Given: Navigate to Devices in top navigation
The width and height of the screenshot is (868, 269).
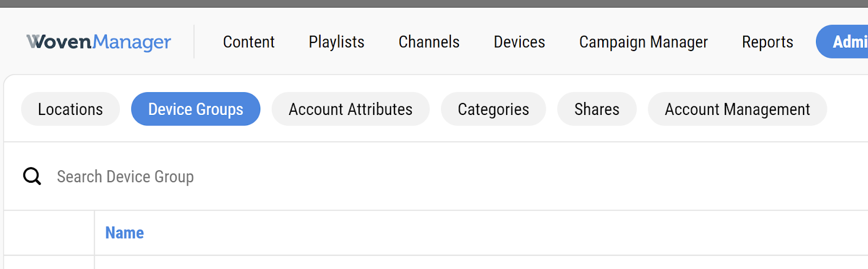Looking at the screenshot, I should click(519, 42).
